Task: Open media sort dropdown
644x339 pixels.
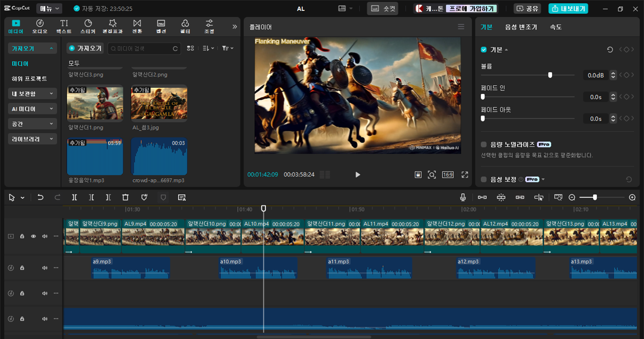Action: pos(208,48)
